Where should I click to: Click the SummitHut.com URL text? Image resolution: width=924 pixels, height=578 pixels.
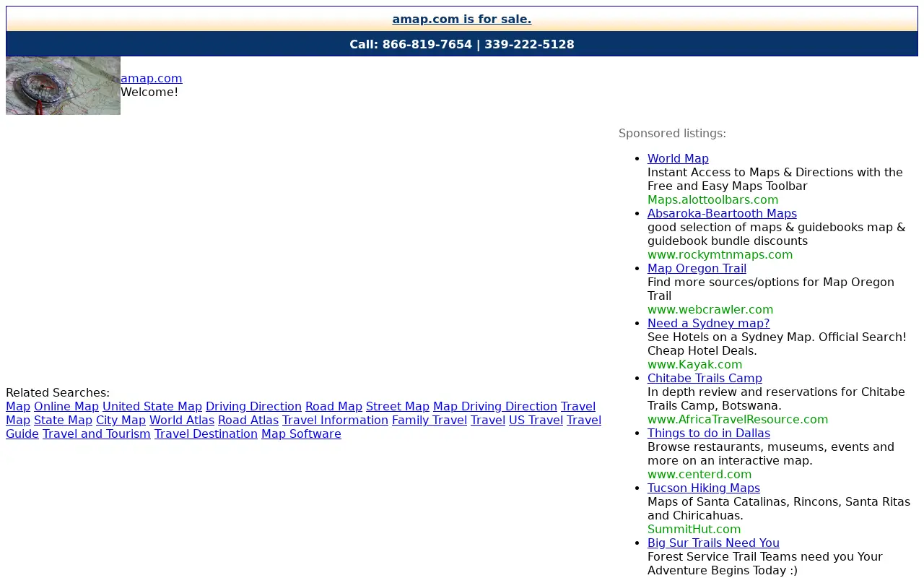[x=694, y=529]
